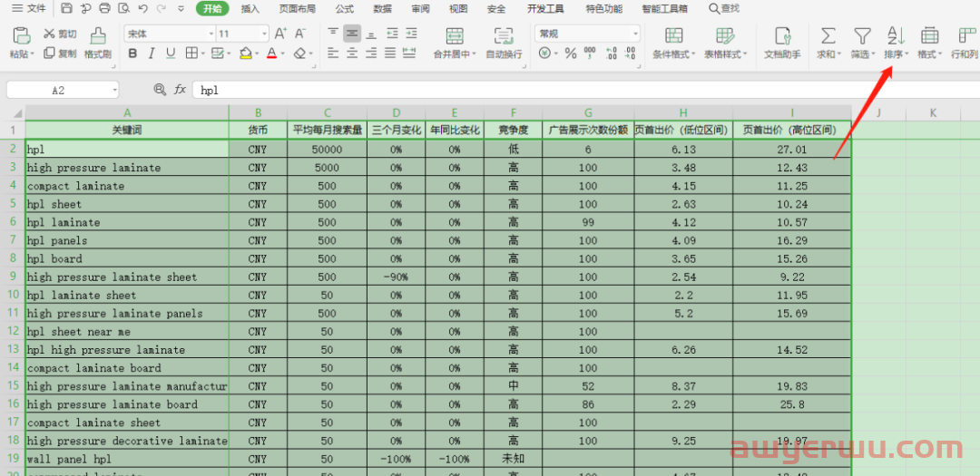The image size is (980, 476).
Task: Apply thousands separator 000 style
Action: [590, 53]
